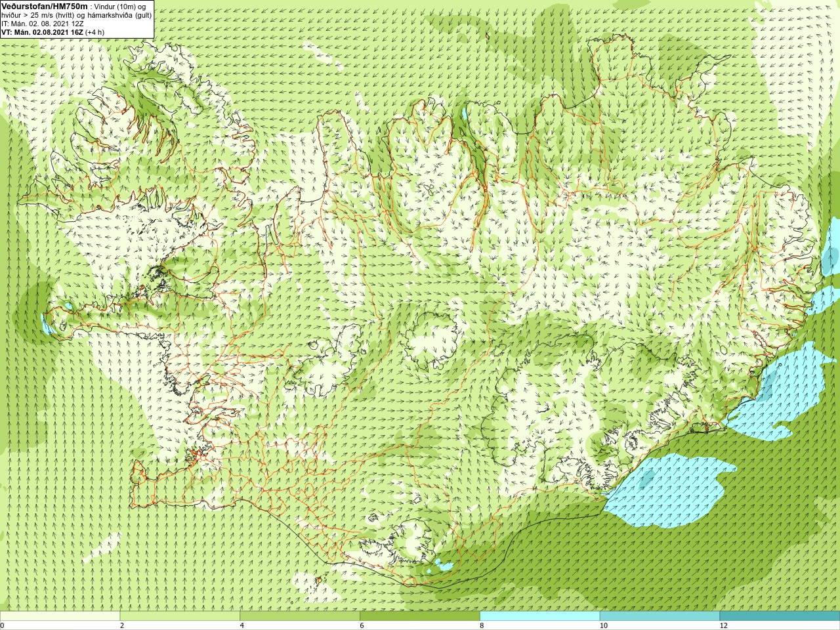Screen dimensions: 840x630
Task: Click the 'VT: Mán. 02.08.2021 16Z (+4 h)' line
Action: pyautogui.click(x=52, y=32)
